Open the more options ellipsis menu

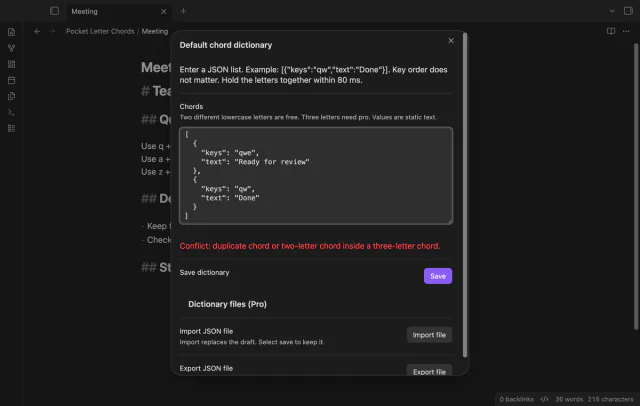click(626, 31)
